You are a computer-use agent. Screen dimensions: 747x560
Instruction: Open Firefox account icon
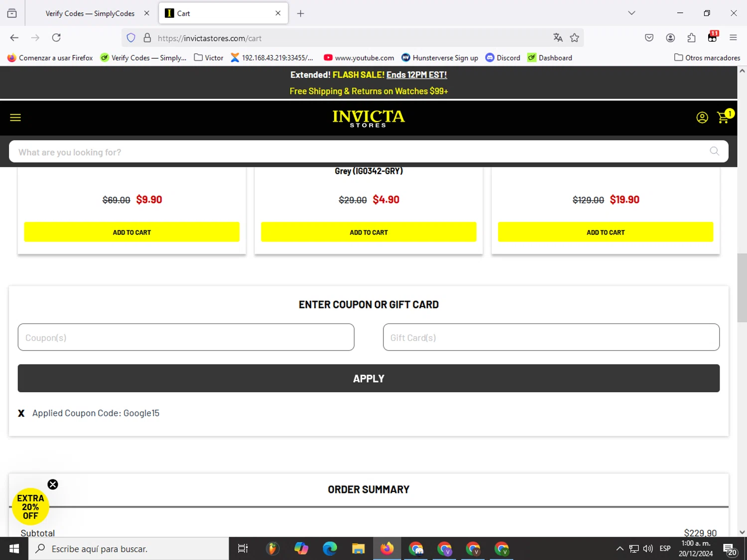(670, 38)
